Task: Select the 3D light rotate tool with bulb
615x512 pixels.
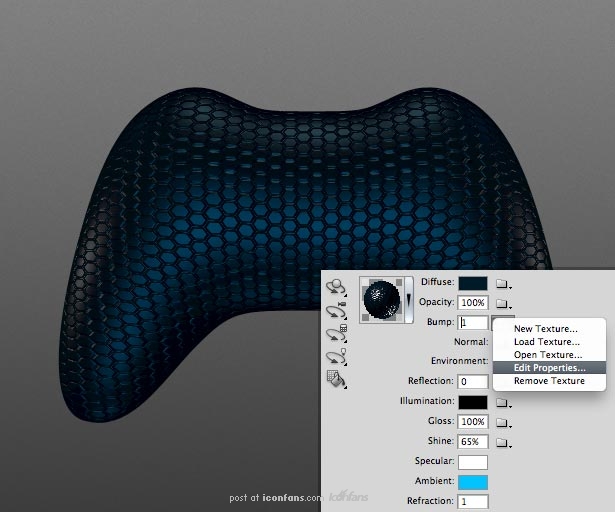Action: (x=336, y=357)
